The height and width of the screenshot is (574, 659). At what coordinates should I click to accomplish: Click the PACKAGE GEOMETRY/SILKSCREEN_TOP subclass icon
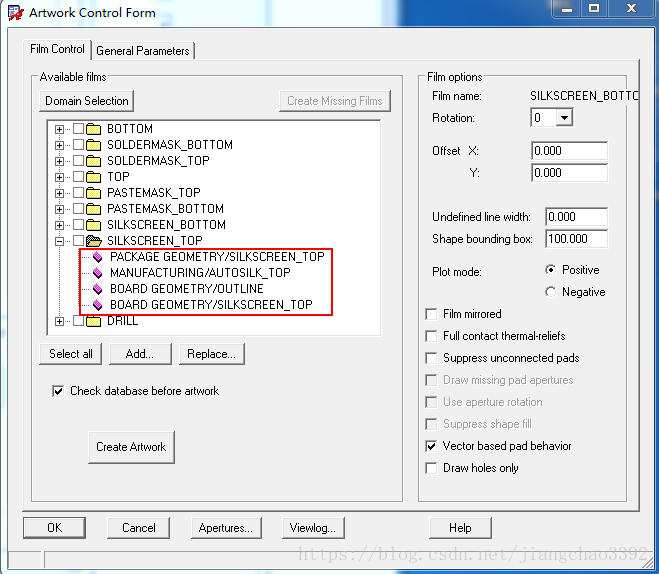point(98,257)
